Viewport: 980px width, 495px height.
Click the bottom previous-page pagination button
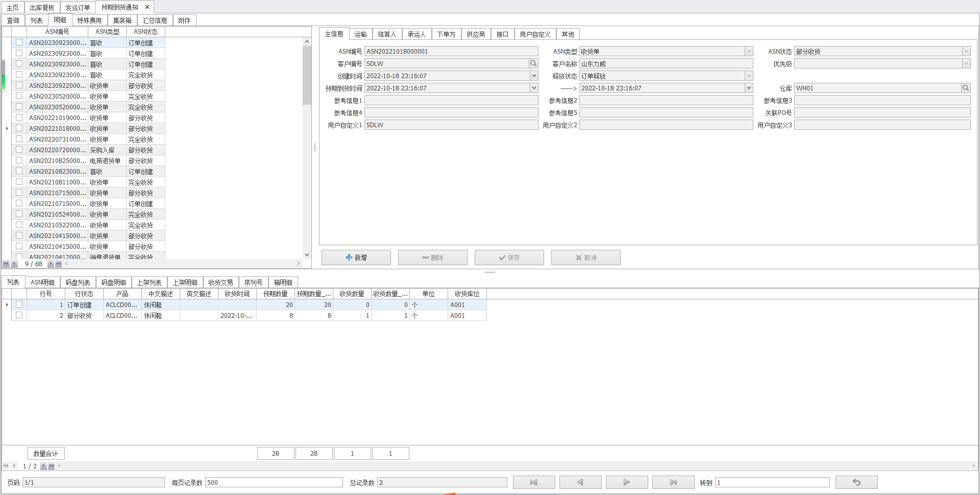pos(580,482)
